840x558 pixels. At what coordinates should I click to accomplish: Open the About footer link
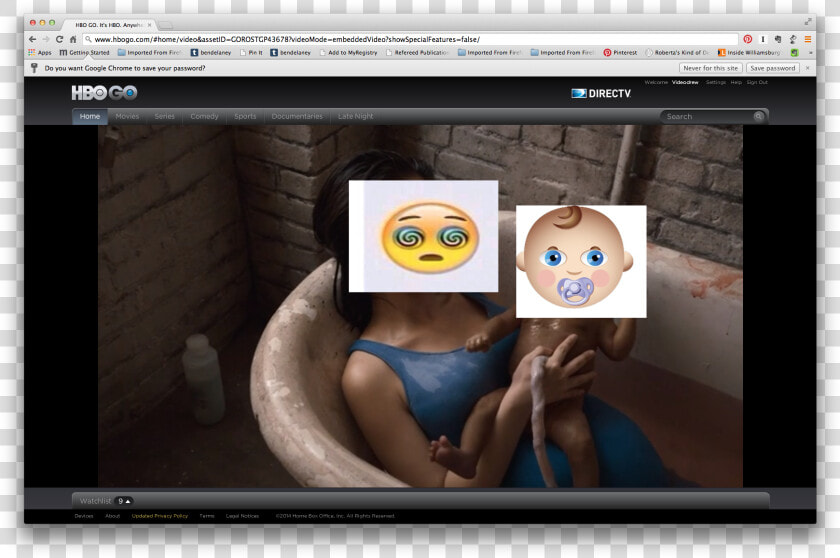click(112, 516)
